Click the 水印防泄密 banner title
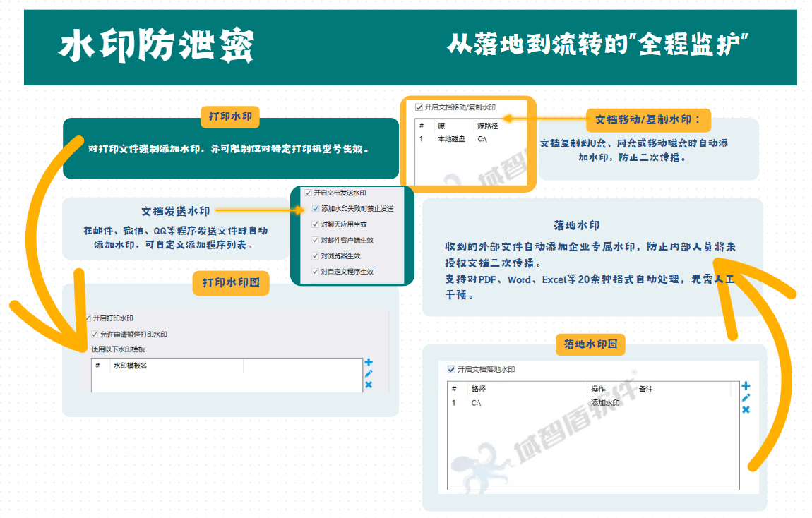812x518 pixels. [x=156, y=46]
